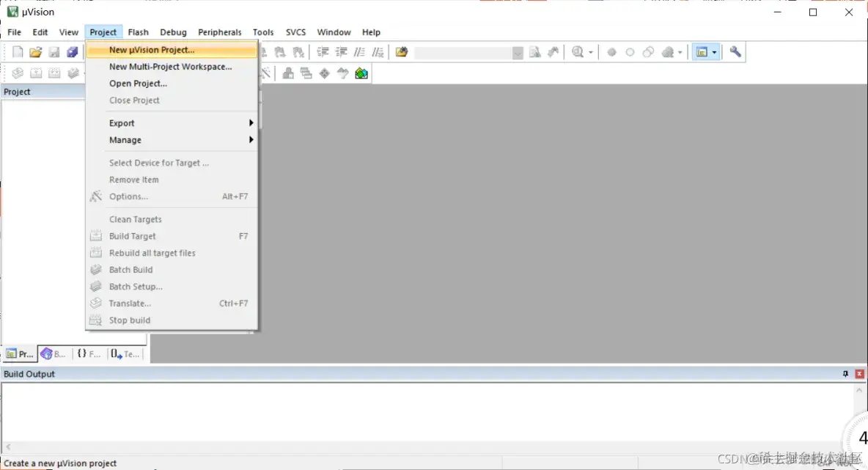
Task: Click the Open file folder icon
Action: tap(35, 52)
